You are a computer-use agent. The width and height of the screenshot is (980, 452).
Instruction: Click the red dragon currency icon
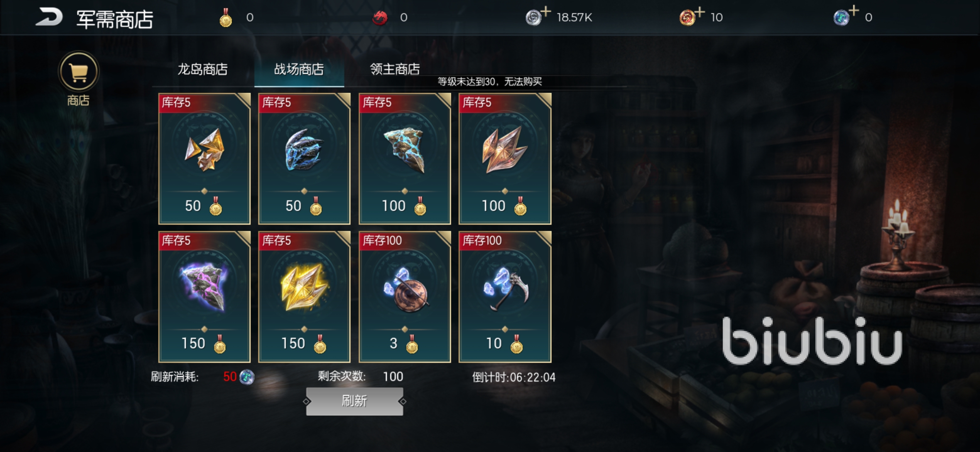(380, 18)
